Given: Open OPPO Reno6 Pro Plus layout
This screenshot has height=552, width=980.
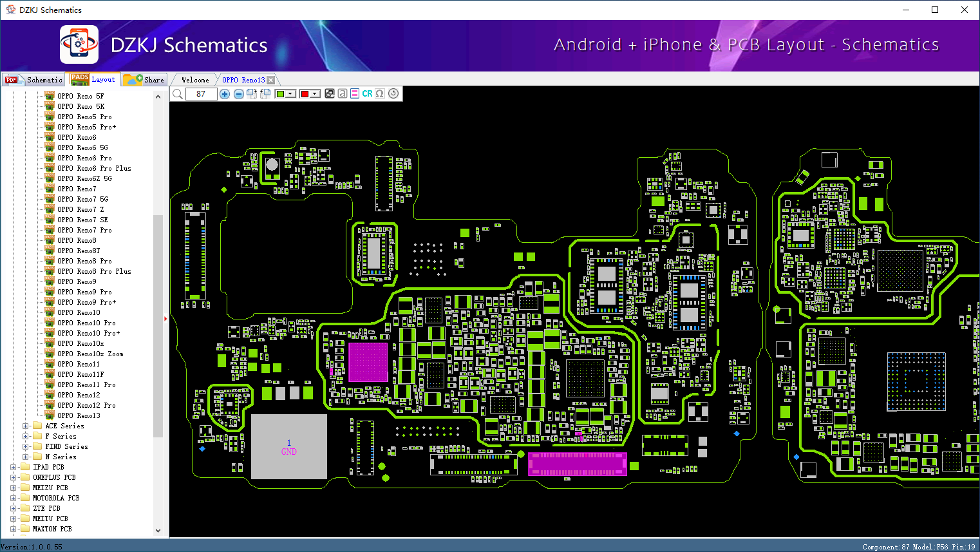Looking at the screenshot, I should tap(94, 168).
